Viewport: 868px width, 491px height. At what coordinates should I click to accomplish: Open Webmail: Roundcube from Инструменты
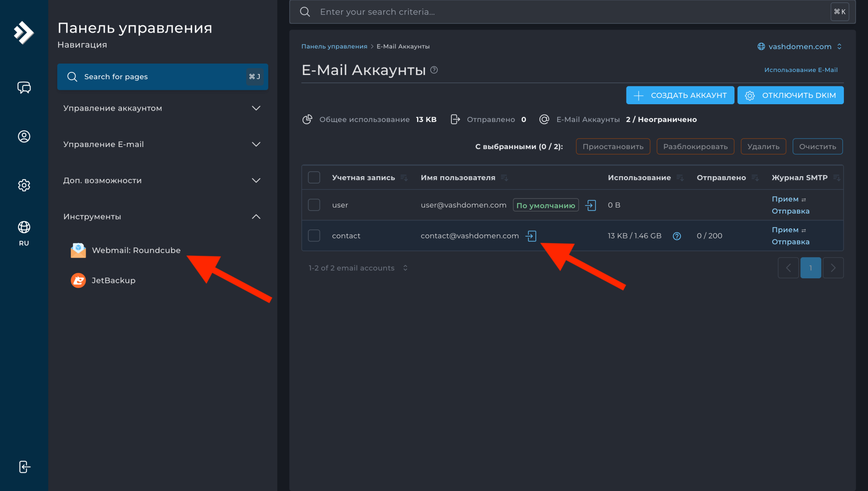[136, 250]
